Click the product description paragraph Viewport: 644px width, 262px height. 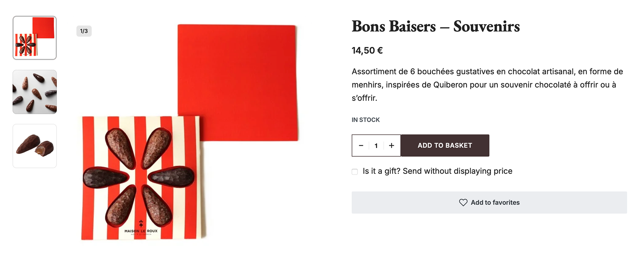(x=487, y=85)
